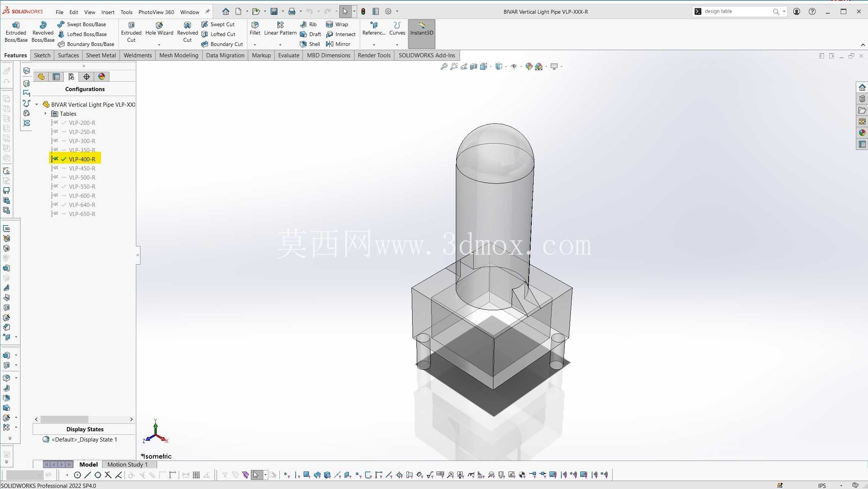Viewport: 868px width, 489px height.
Task: Select the Linear Pattern tool
Action: tap(280, 29)
